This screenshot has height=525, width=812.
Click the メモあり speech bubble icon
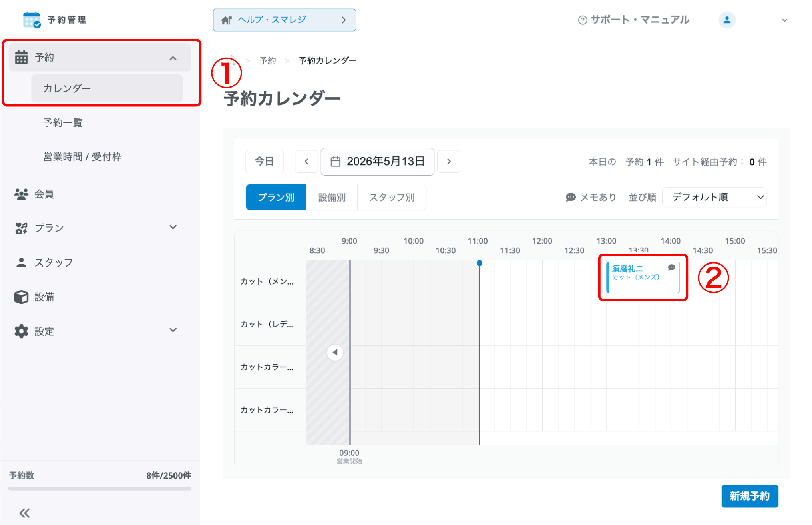pyautogui.click(x=571, y=197)
